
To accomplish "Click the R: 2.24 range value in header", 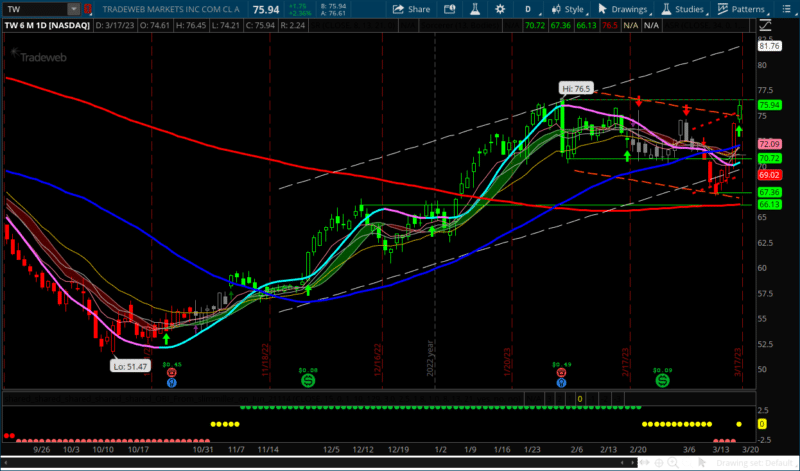I will (293, 25).
